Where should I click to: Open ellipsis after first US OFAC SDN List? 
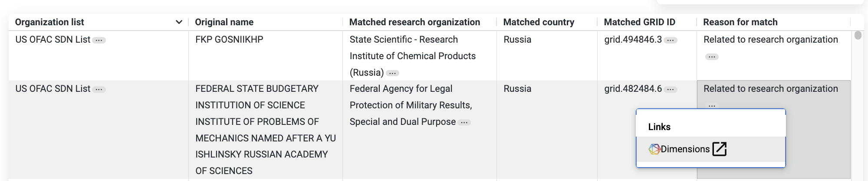pos(99,40)
